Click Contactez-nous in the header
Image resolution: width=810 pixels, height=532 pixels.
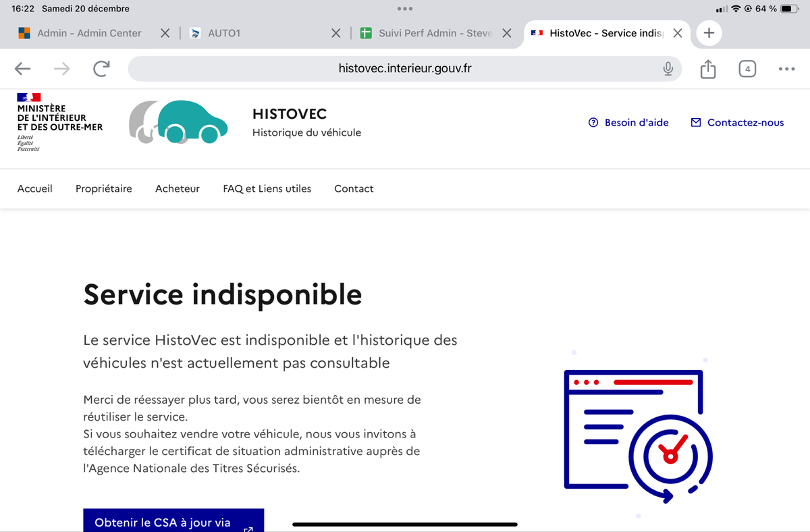pos(737,122)
